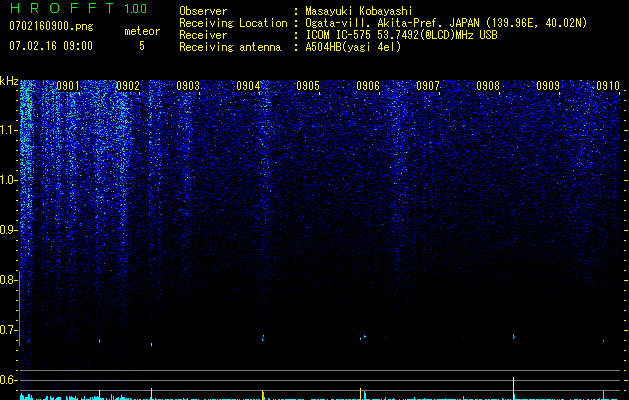This screenshot has height=400, width=629.
Task: Click the 0902 time marker
Action: 128,86
